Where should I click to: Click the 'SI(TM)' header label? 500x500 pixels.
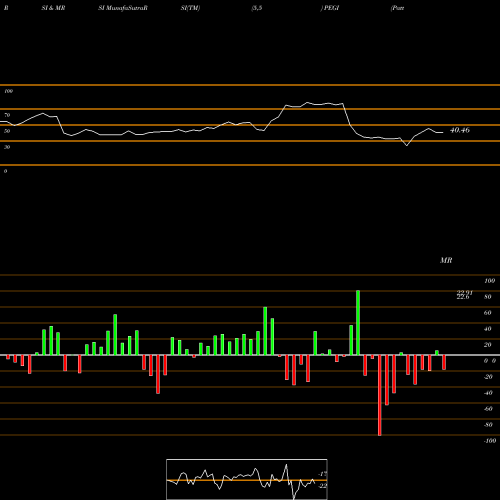click(190, 8)
